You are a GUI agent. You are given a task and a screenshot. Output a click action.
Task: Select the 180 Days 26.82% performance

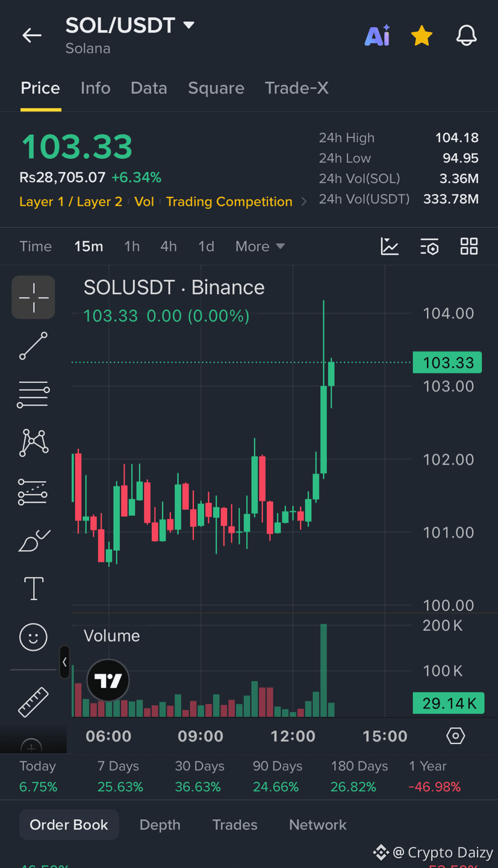tap(359, 777)
